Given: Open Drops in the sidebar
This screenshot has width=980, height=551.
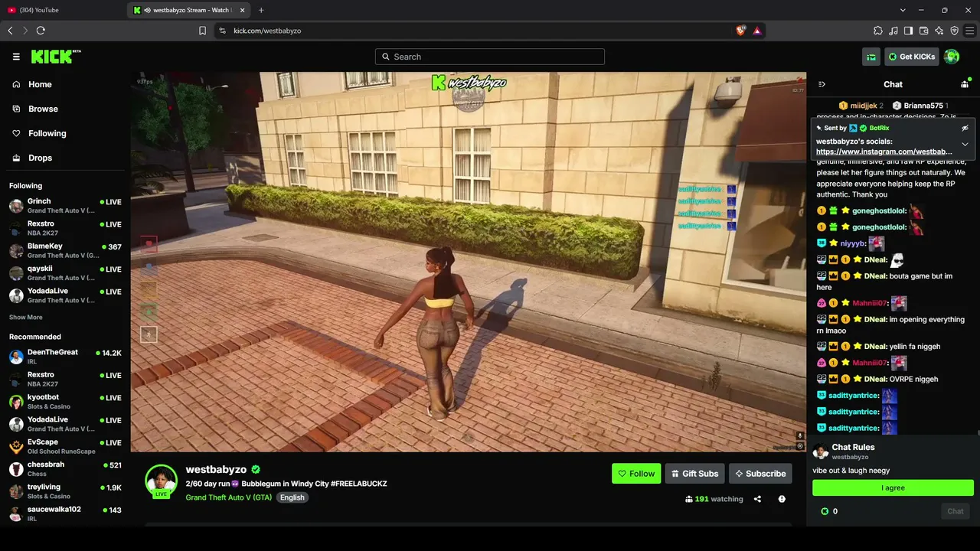Looking at the screenshot, I should (x=41, y=158).
